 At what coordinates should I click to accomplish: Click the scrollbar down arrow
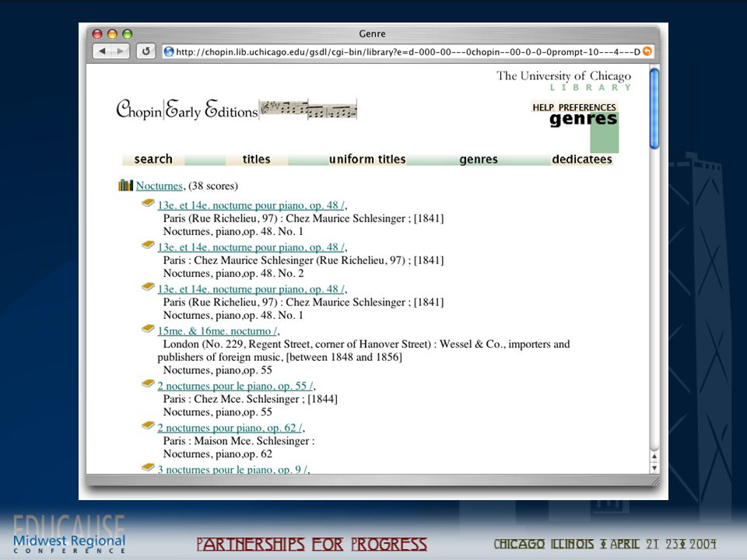click(654, 468)
